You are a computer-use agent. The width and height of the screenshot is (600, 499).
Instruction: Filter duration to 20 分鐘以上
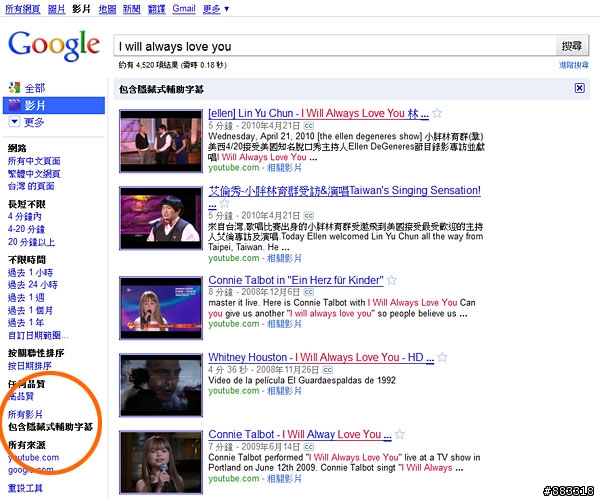click(31, 242)
